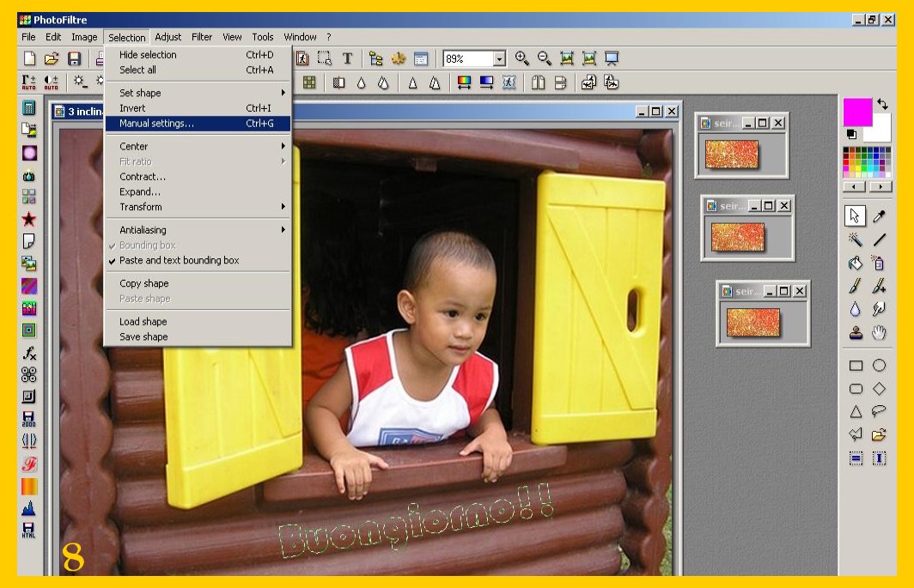Swap foreground and background colors
Screen dimensions: 914x588
click(882, 105)
